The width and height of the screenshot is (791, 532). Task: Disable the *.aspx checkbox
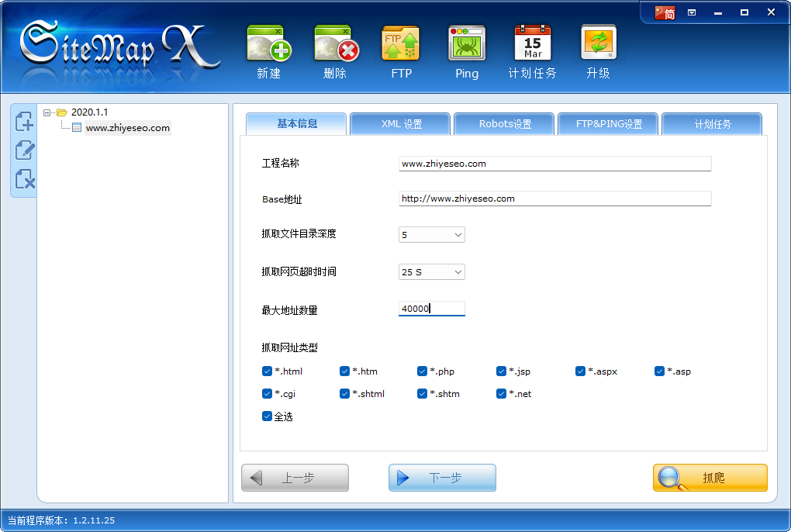click(580, 371)
